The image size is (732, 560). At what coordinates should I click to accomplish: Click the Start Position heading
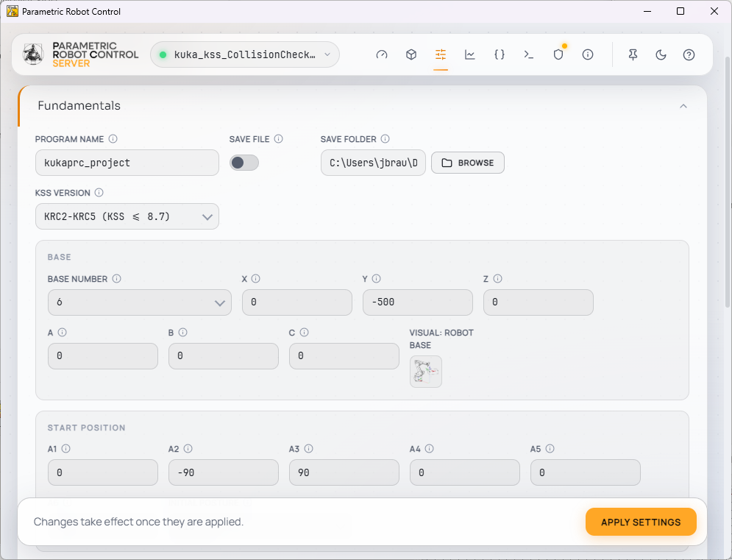(x=86, y=428)
